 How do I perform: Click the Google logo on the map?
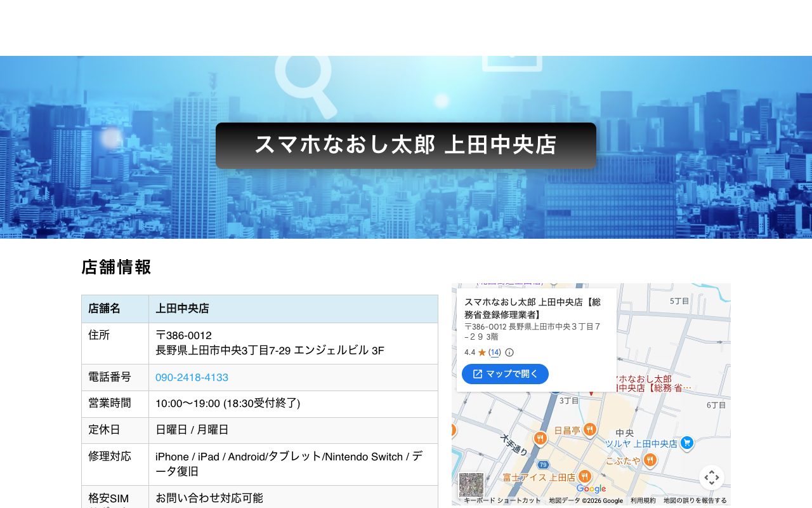point(591,488)
